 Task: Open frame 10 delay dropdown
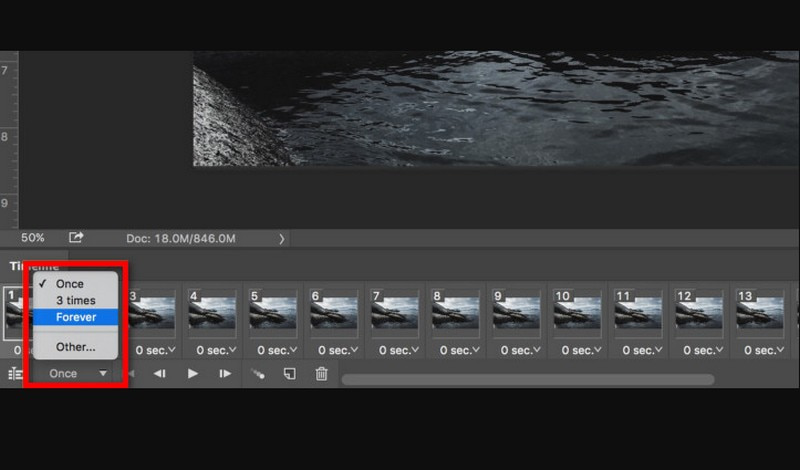point(582,351)
